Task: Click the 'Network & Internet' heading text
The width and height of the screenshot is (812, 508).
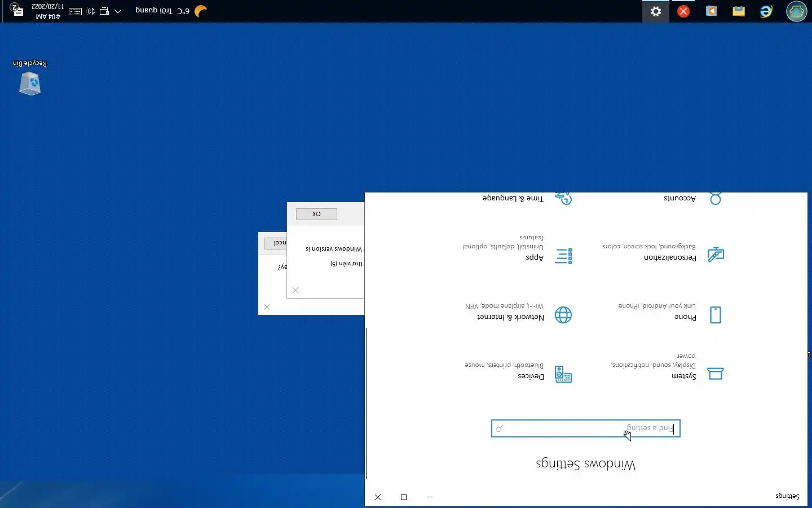Action: [x=511, y=317]
